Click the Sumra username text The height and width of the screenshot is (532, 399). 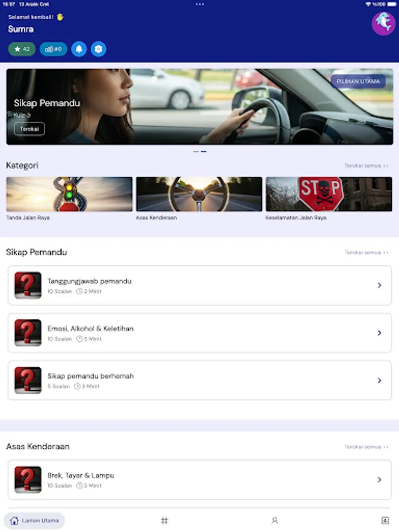pos(21,30)
